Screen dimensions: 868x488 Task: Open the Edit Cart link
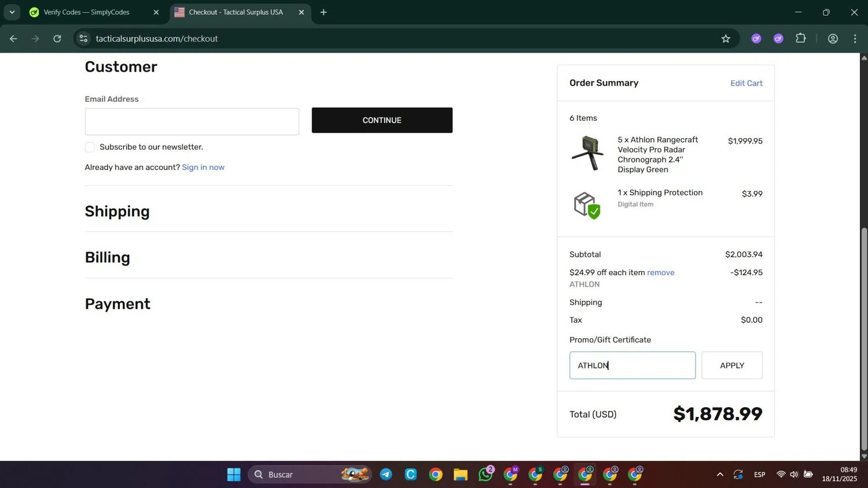tap(746, 83)
